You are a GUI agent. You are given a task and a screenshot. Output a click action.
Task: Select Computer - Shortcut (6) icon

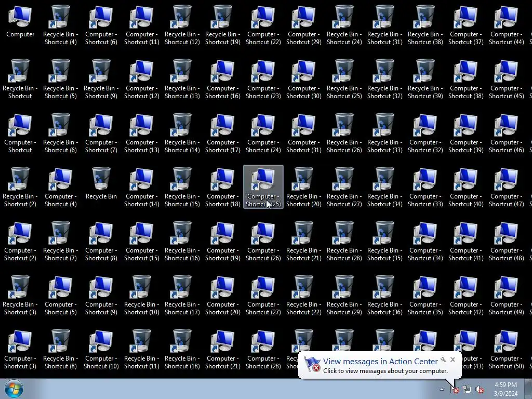(x=101, y=25)
